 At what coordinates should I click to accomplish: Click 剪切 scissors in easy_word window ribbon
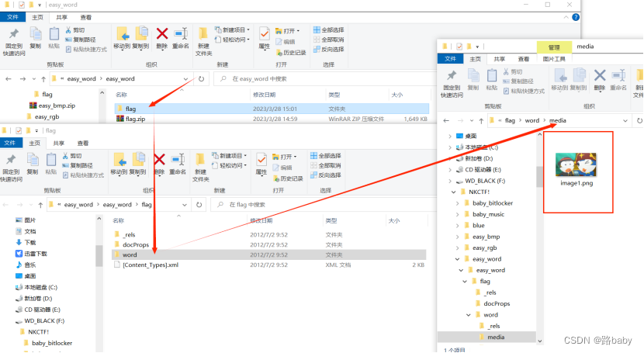pos(74,30)
